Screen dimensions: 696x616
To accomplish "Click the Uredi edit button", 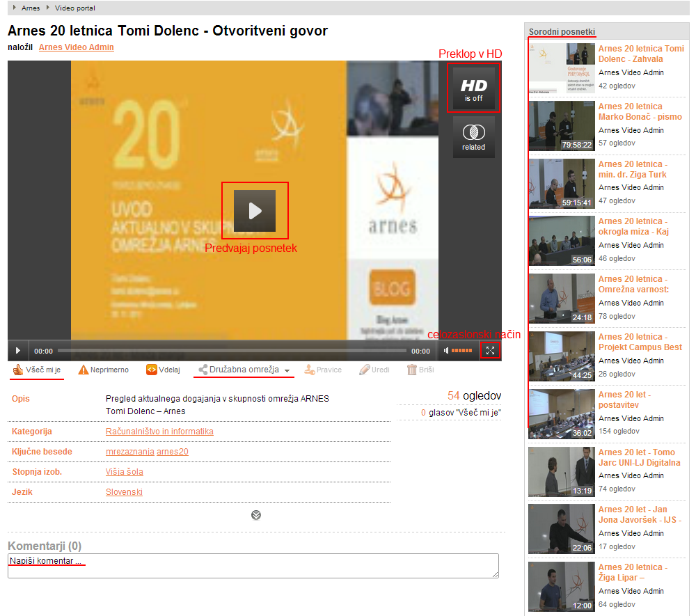I will pos(374,370).
